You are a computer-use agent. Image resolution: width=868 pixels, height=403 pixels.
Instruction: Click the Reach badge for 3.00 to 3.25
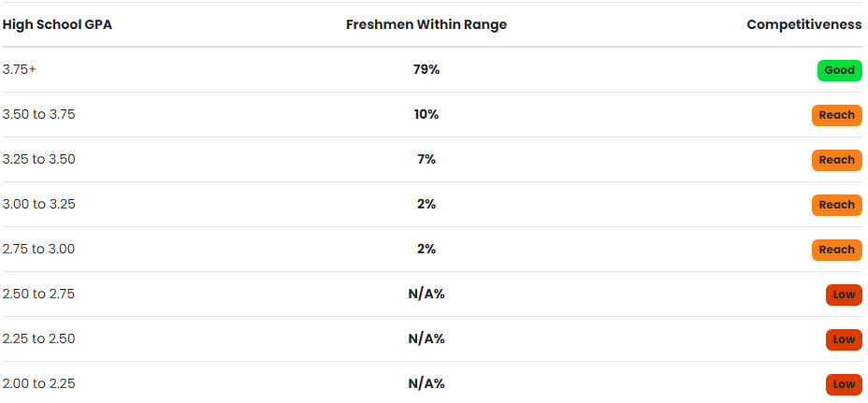pyautogui.click(x=836, y=205)
